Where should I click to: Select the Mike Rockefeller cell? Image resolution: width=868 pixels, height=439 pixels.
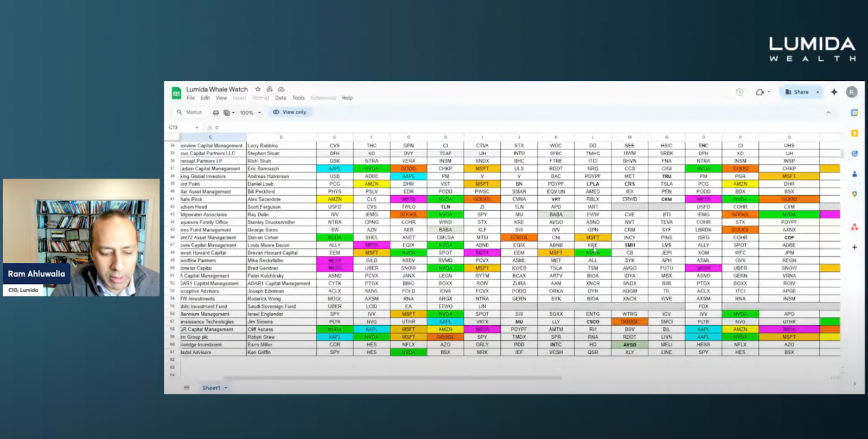coord(281,260)
